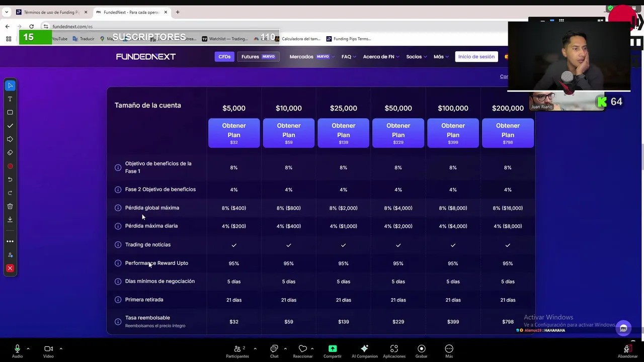Click the info icon for Performance Reward Upto
Screen dimensions: 644x362
pos(118,263)
